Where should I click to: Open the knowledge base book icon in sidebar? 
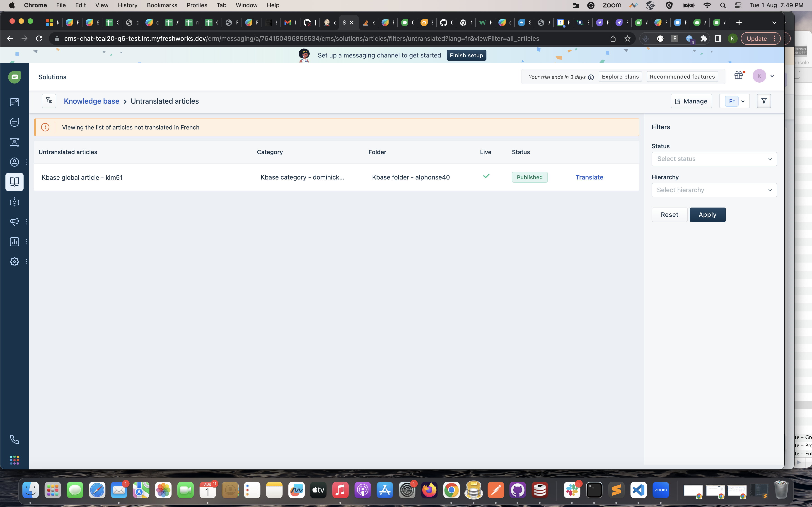click(14, 182)
